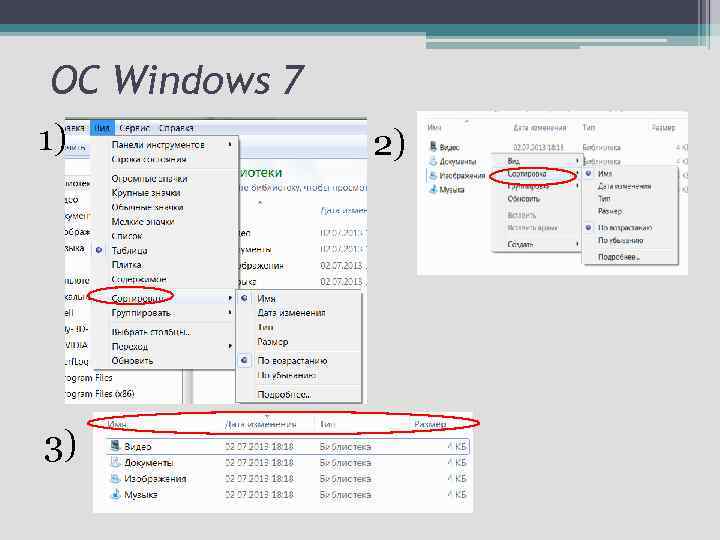Sort by Тип in context submenu

(604, 198)
